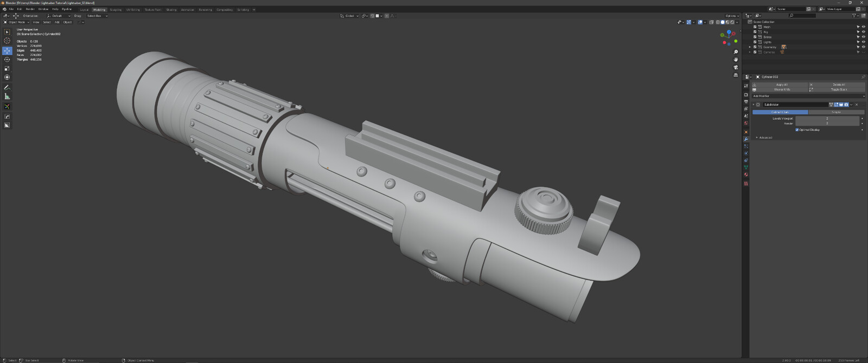The height and width of the screenshot is (363, 868).
Task: Open the Object Data properties tab
Action: click(746, 167)
